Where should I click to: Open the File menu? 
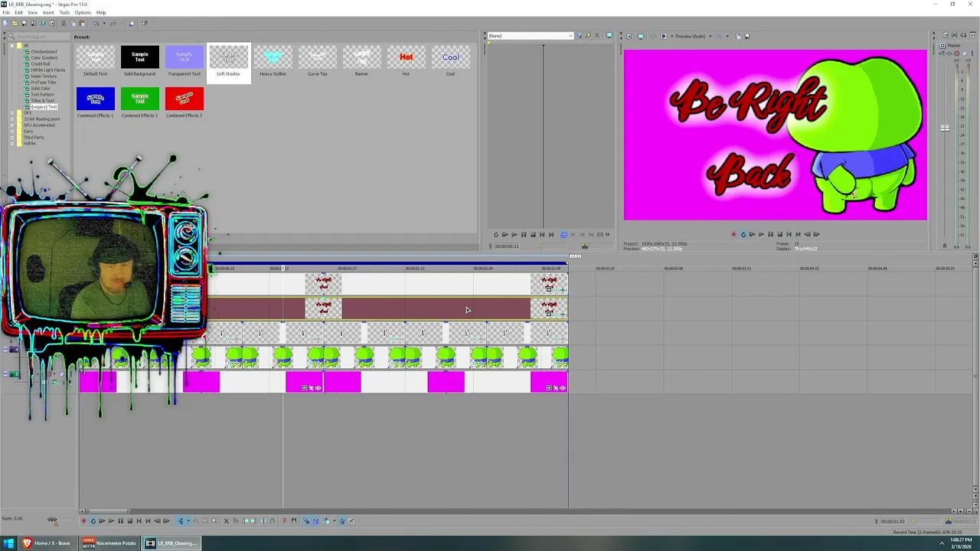(x=6, y=12)
